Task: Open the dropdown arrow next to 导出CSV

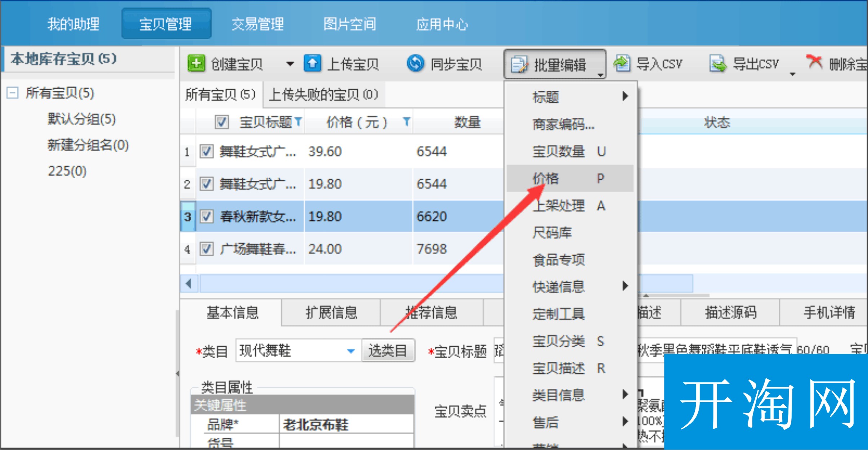Action: click(x=792, y=74)
